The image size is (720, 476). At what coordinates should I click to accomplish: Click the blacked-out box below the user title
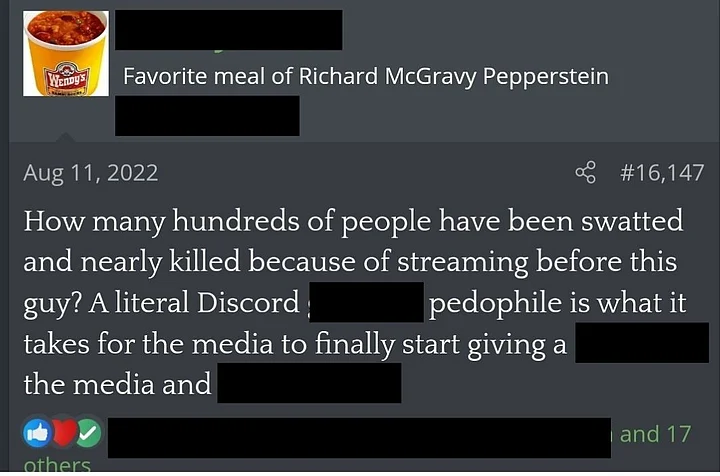click(207, 116)
